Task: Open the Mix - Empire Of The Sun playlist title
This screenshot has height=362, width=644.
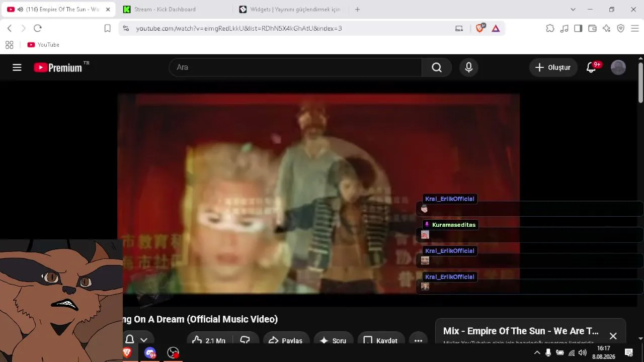Action: tap(521, 331)
